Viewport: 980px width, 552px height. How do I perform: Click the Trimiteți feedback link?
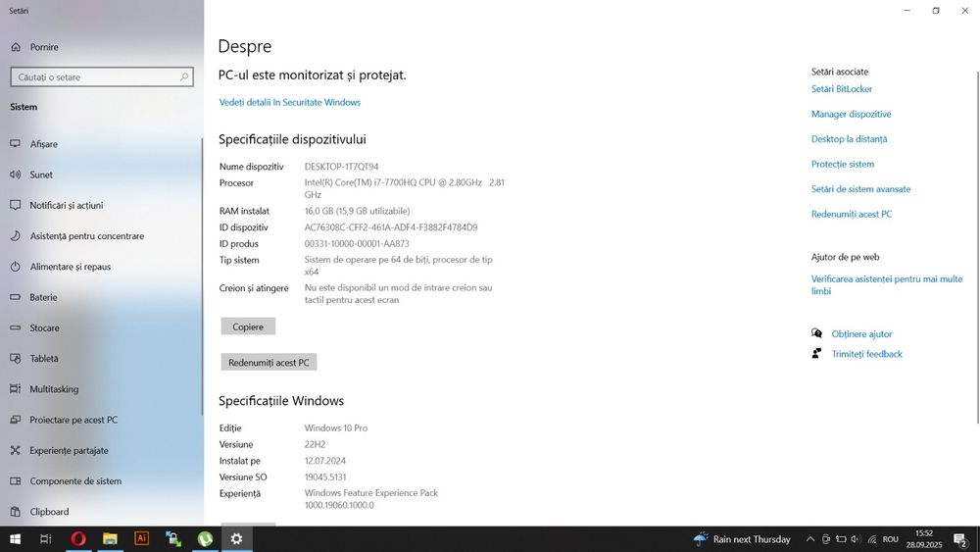pos(866,354)
